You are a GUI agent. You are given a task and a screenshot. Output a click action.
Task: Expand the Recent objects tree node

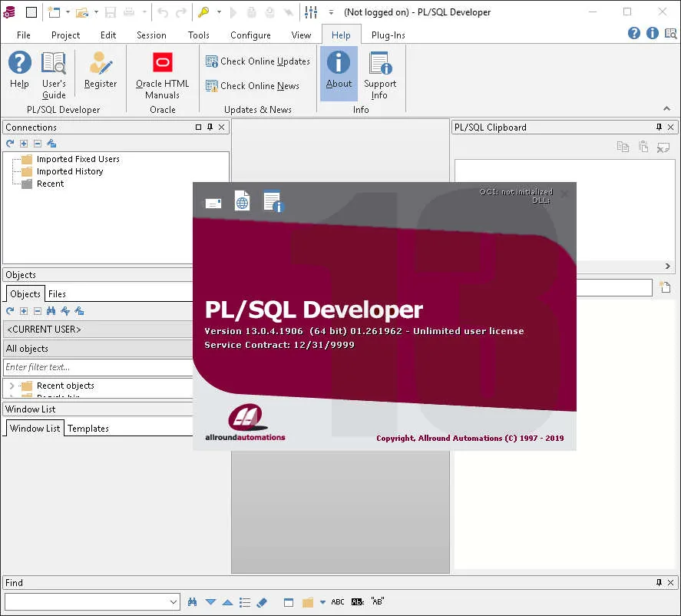12,386
